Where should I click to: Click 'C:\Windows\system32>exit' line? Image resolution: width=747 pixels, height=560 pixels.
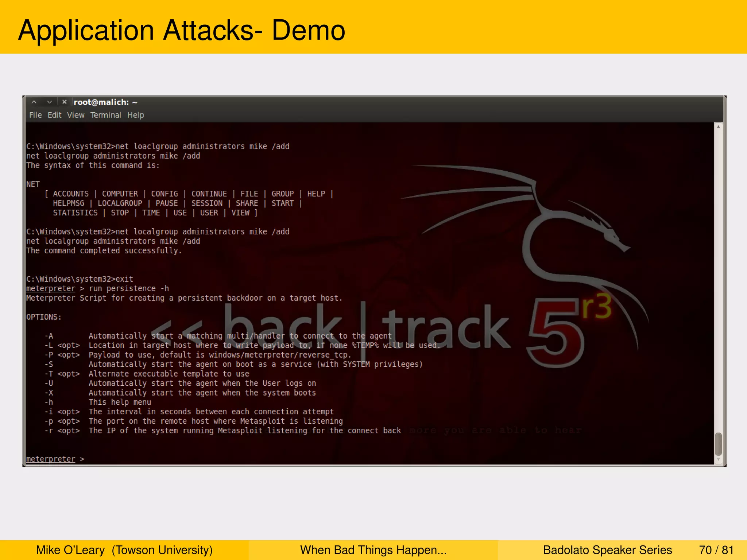[80, 279]
